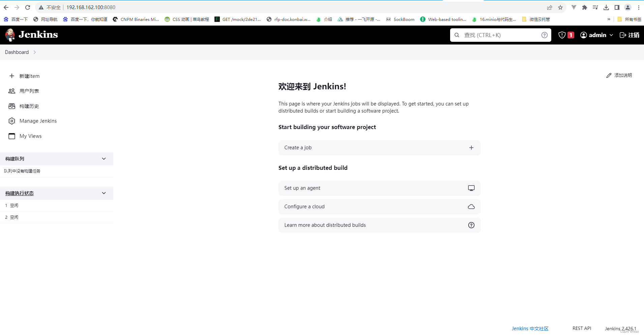This screenshot has height=336, width=644.
Task: Reload the page in browser
Action: 28,7
